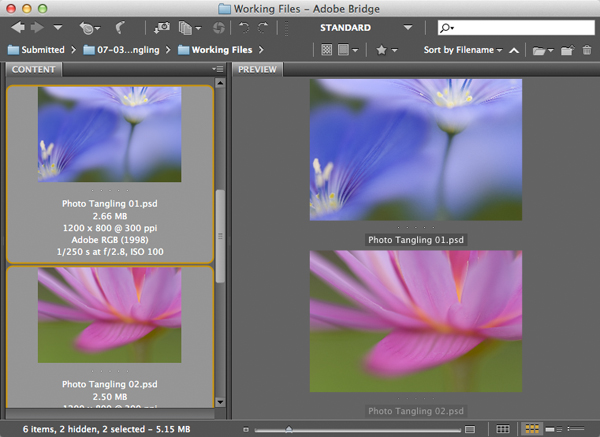
Task: Create a new folder
Action: tap(567, 50)
